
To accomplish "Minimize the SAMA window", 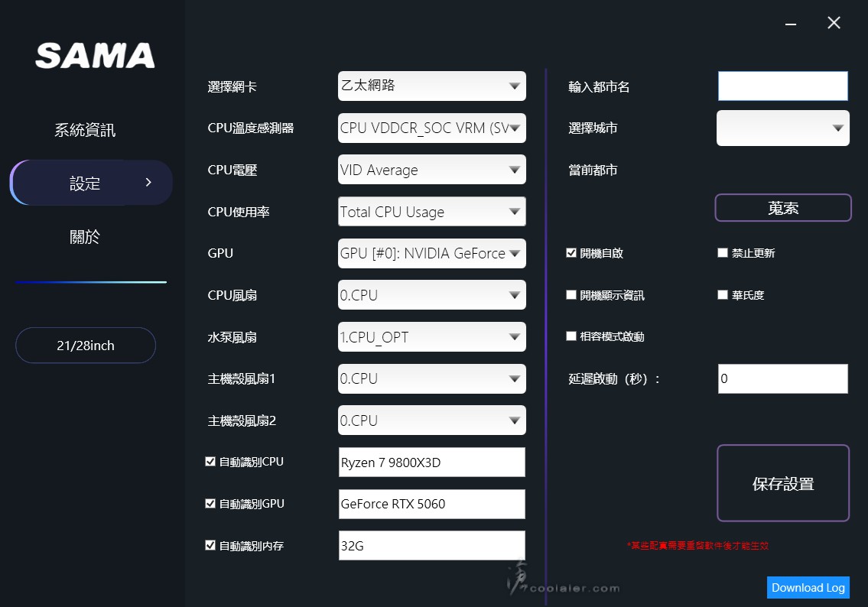I will pyautogui.click(x=791, y=23).
